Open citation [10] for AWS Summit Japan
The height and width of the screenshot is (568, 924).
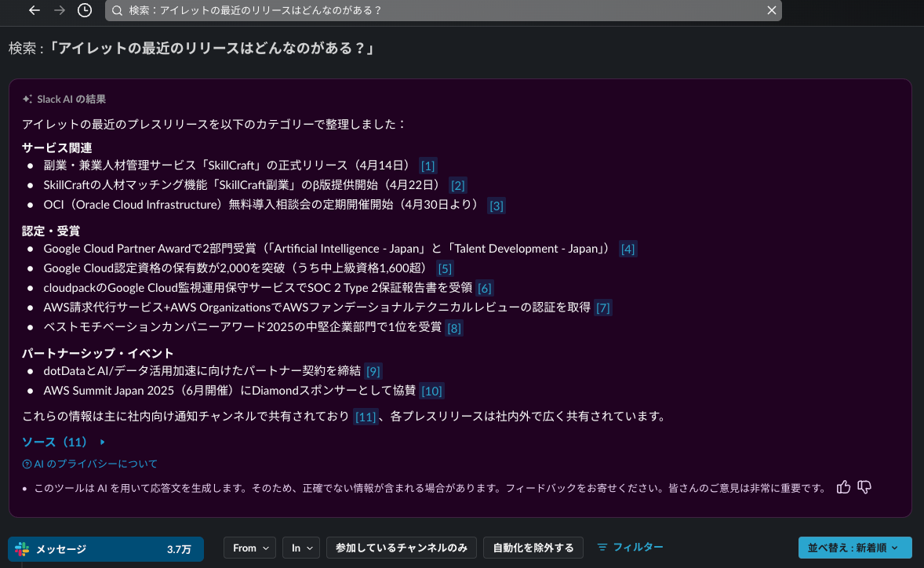[432, 391]
